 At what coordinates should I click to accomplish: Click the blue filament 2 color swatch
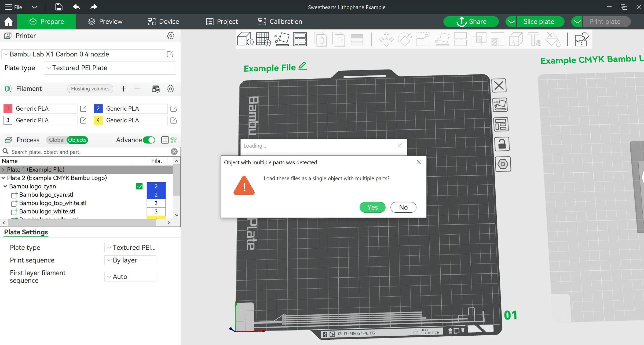point(98,109)
